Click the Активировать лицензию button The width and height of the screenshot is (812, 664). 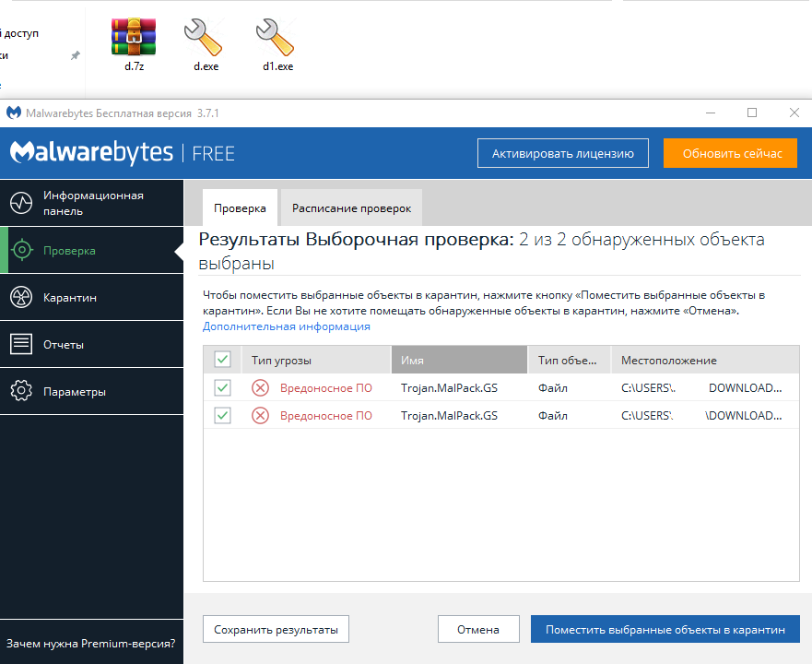tap(563, 153)
